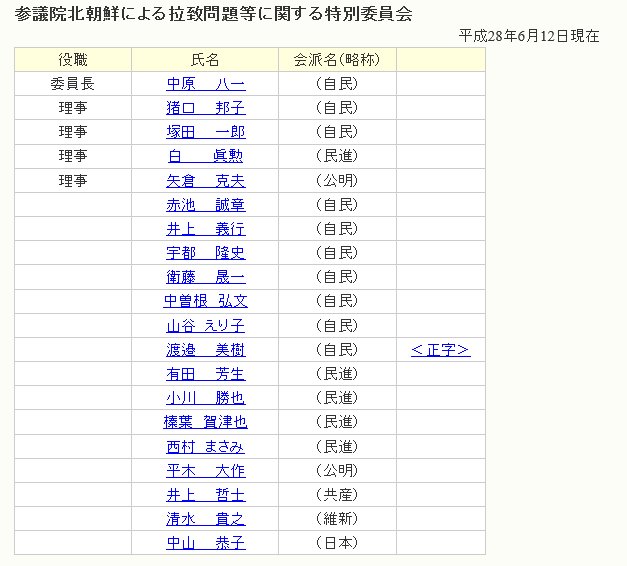
Task: Open 中曽根 弘文 profile link
Action: (206, 301)
